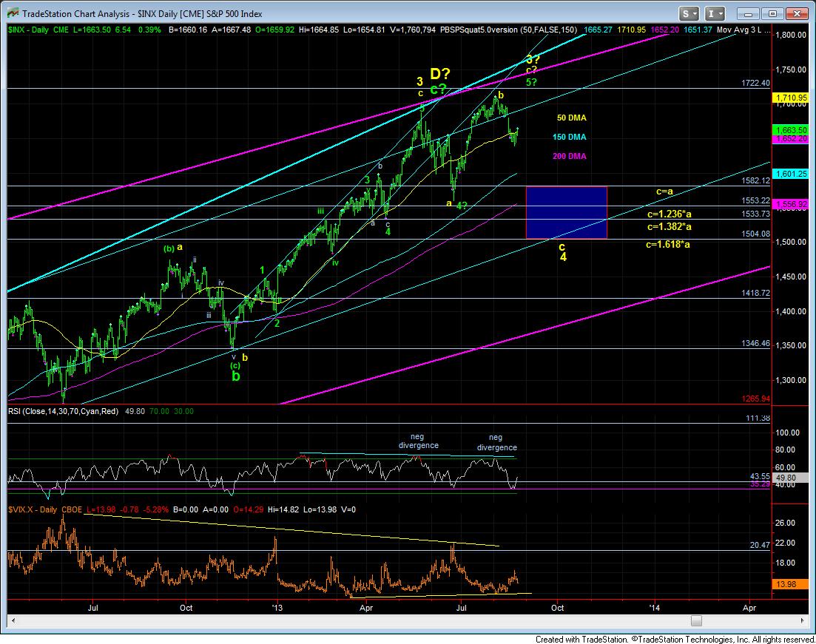
Task: Minimize the Chart Analysis window
Action: pos(749,13)
